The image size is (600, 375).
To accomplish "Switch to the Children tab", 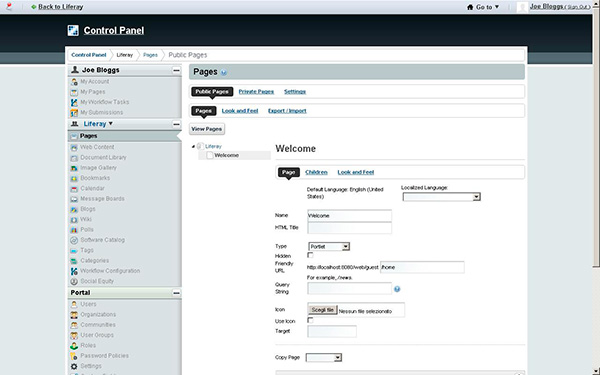I will (316, 173).
